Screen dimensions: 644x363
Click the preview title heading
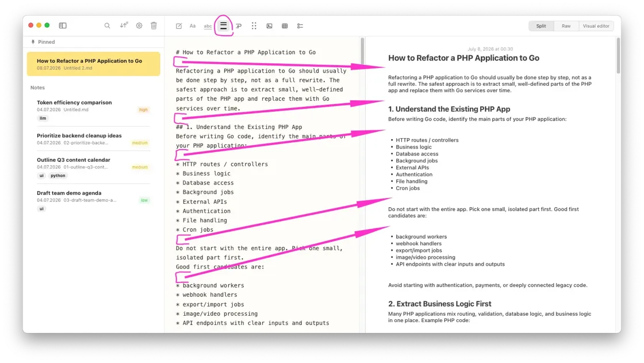pos(463,58)
